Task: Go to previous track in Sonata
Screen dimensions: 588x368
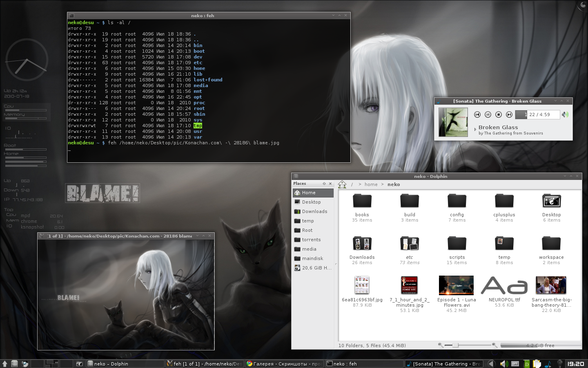Action: coord(477,114)
